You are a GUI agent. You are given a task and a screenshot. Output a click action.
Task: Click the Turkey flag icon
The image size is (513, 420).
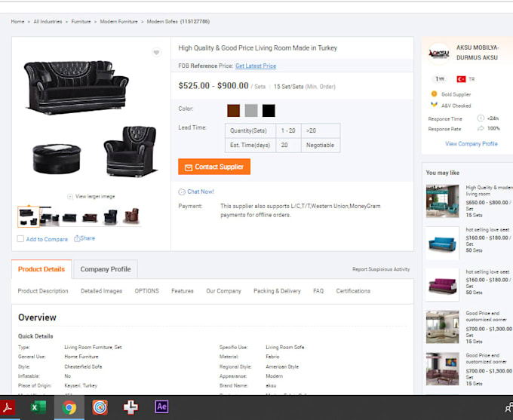(x=461, y=79)
